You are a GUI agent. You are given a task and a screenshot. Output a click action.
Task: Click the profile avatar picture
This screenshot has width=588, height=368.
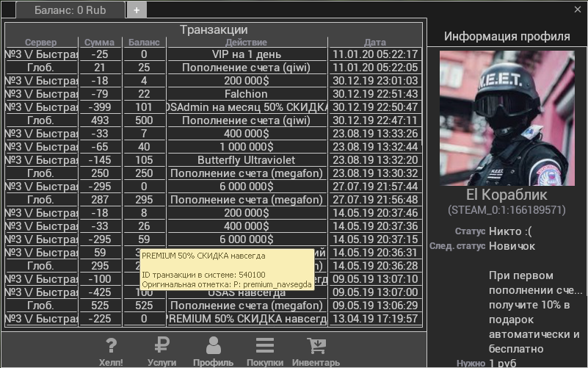click(x=507, y=118)
